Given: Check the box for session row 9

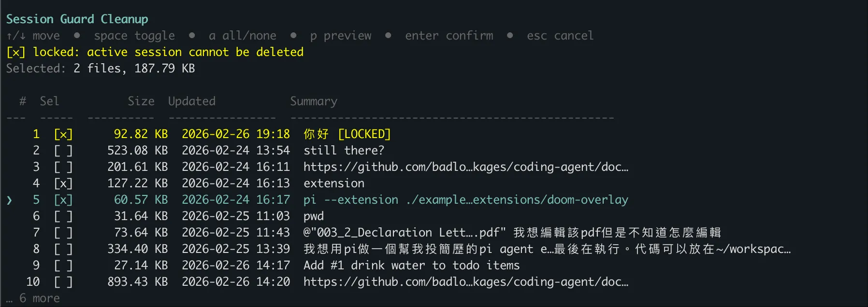Looking at the screenshot, I should pyautogui.click(x=63, y=265).
